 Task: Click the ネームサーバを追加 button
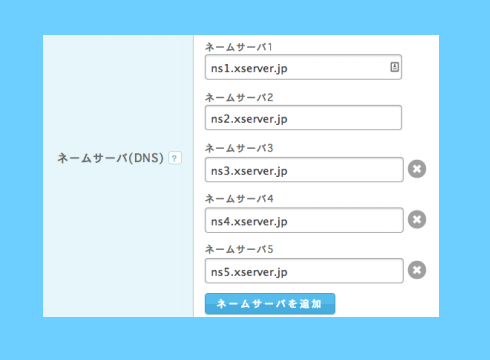pos(270,304)
